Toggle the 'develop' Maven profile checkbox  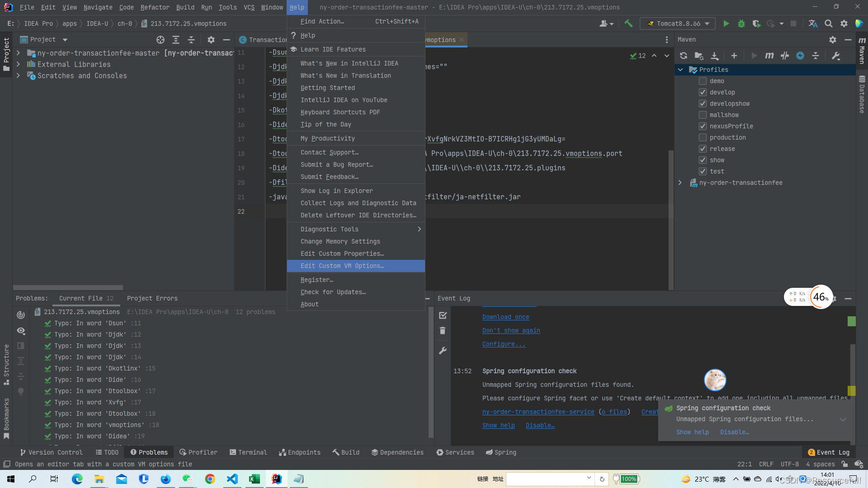pos(702,92)
